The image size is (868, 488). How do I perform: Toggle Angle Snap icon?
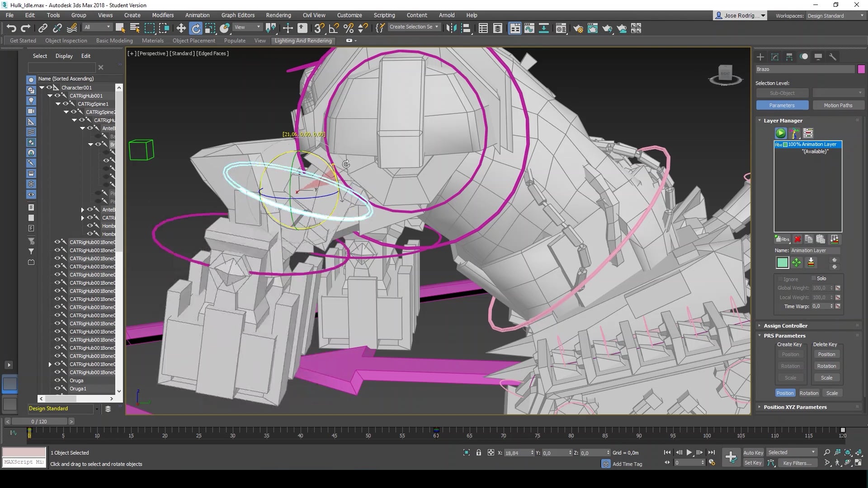click(x=334, y=28)
